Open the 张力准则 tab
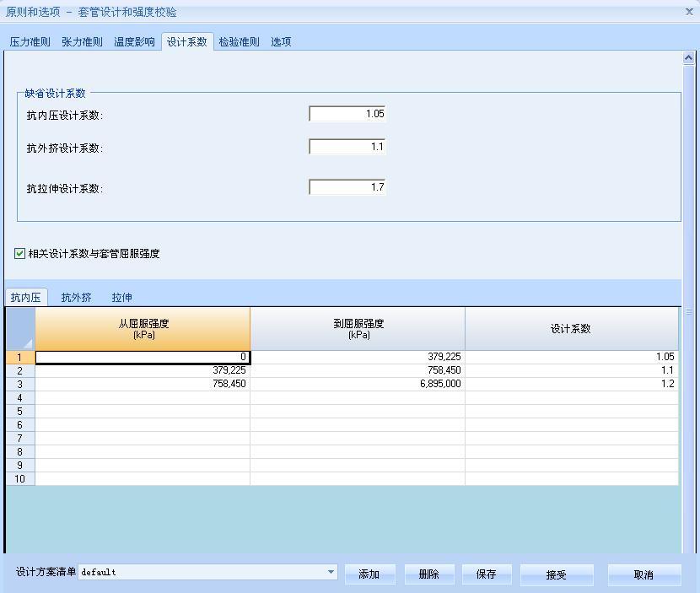Viewport: 700px width, 593px height. (x=82, y=42)
